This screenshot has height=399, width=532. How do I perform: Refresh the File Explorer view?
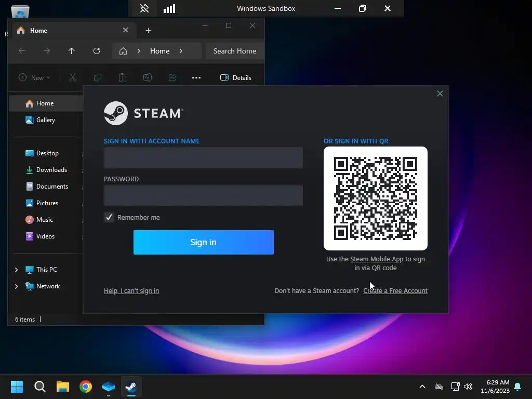[97, 51]
